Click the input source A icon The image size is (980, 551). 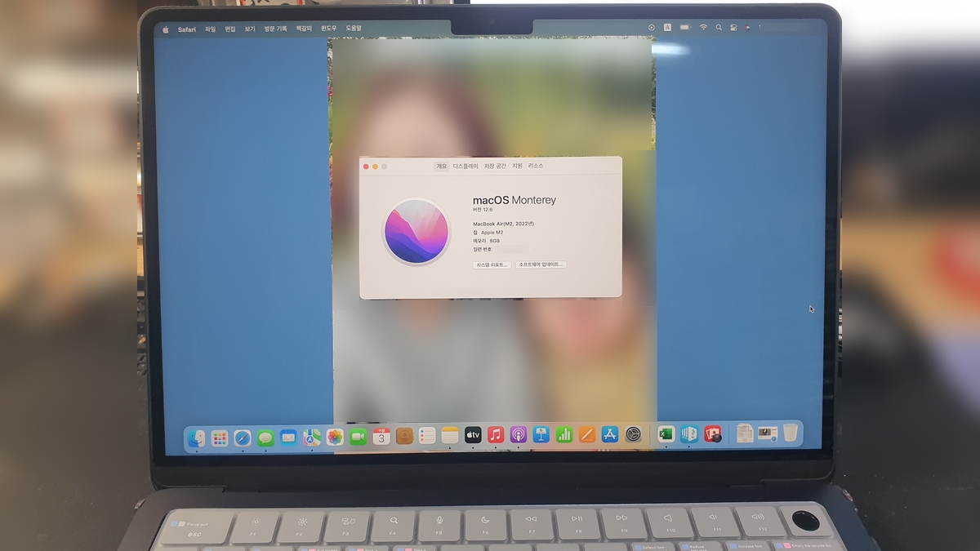[x=667, y=27]
